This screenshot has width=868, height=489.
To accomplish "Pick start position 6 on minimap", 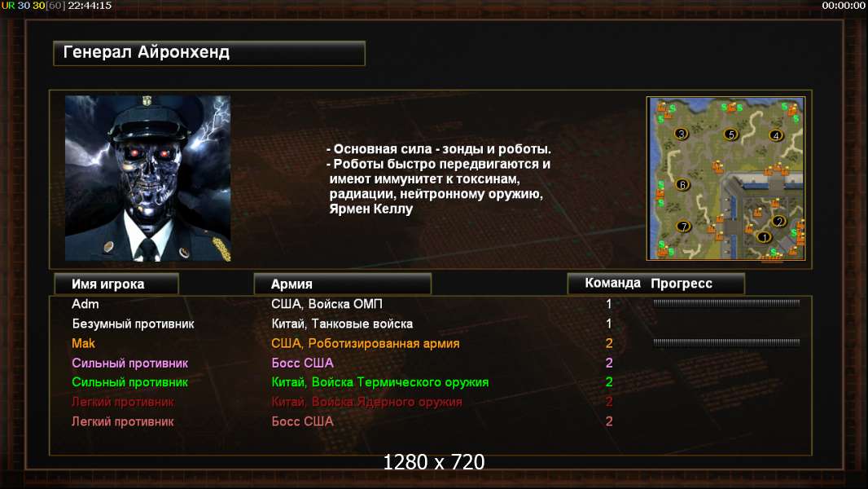I will tap(682, 184).
